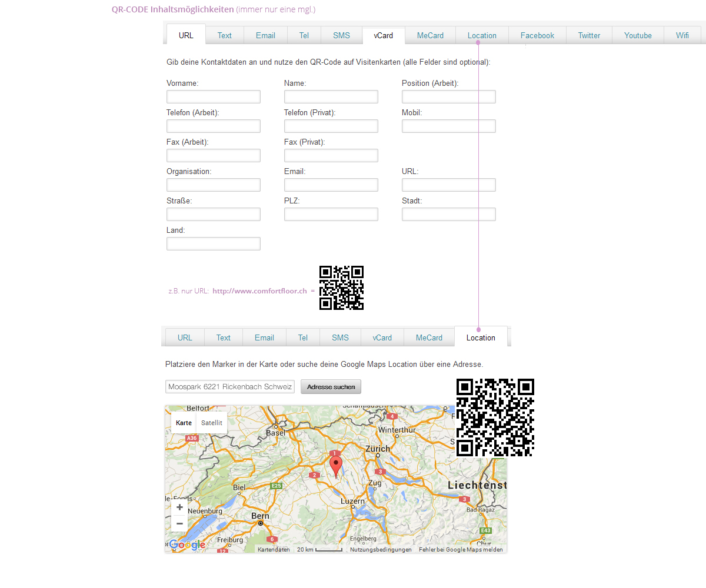This screenshot has height=588, width=706.
Task: Switch the map to Satellit view
Action: (x=212, y=423)
